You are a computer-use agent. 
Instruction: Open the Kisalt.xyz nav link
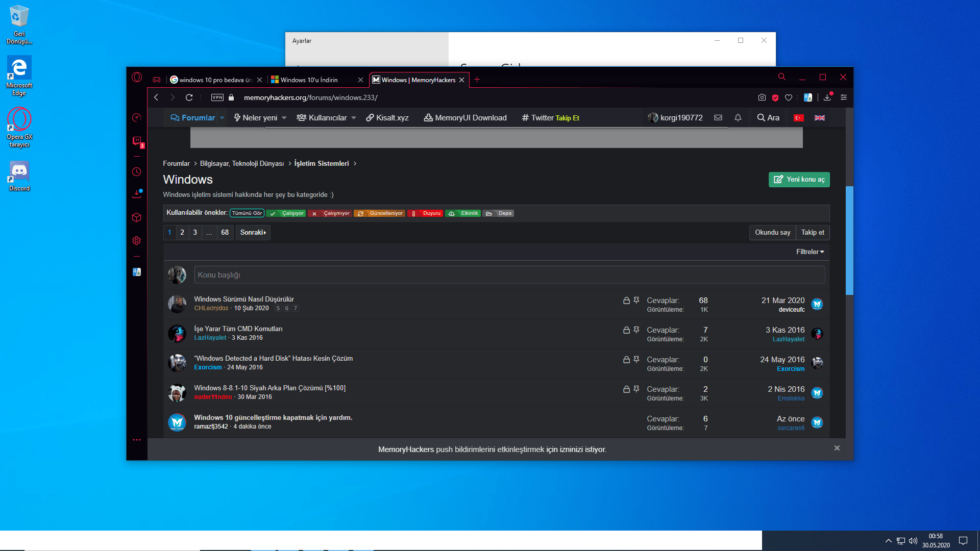point(387,118)
